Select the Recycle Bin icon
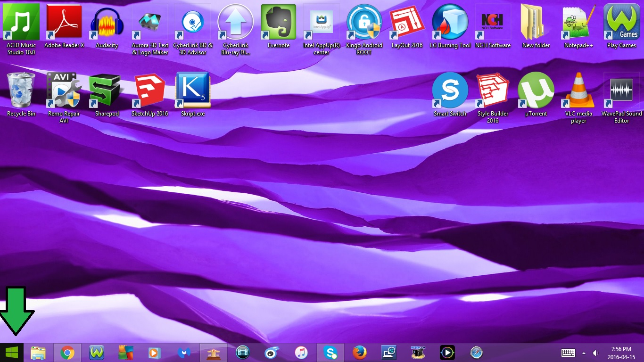Screen dimensions: 644x362 (x=21, y=95)
